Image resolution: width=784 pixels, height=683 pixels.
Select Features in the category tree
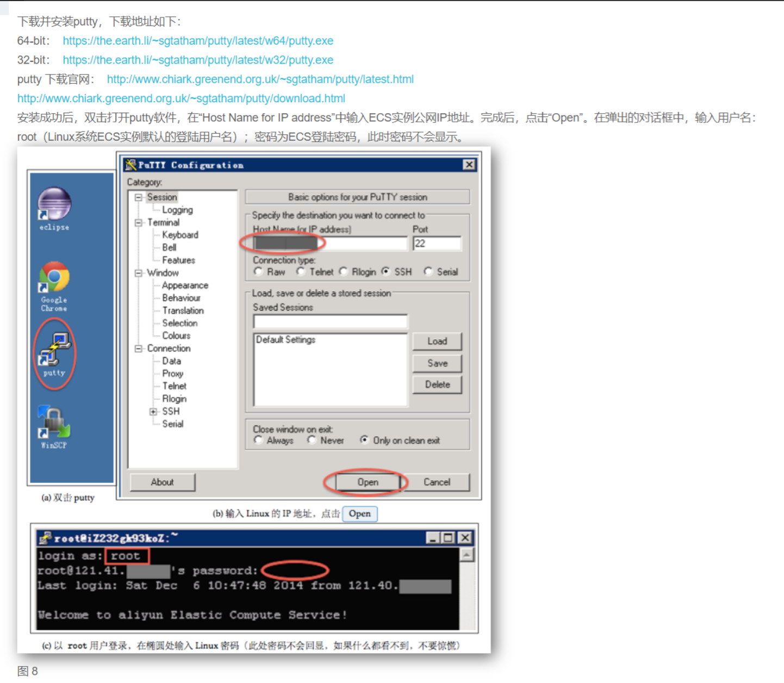(x=178, y=260)
